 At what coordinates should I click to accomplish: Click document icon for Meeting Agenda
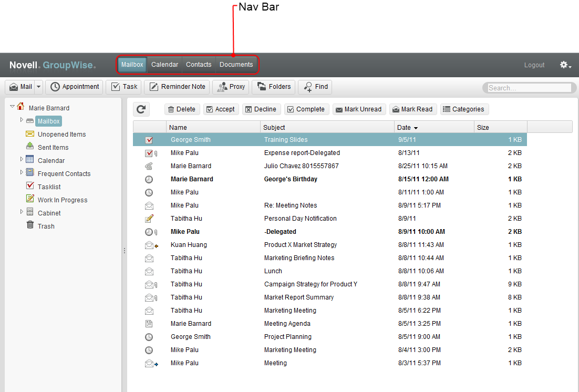pyautogui.click(x=149, y=324)
